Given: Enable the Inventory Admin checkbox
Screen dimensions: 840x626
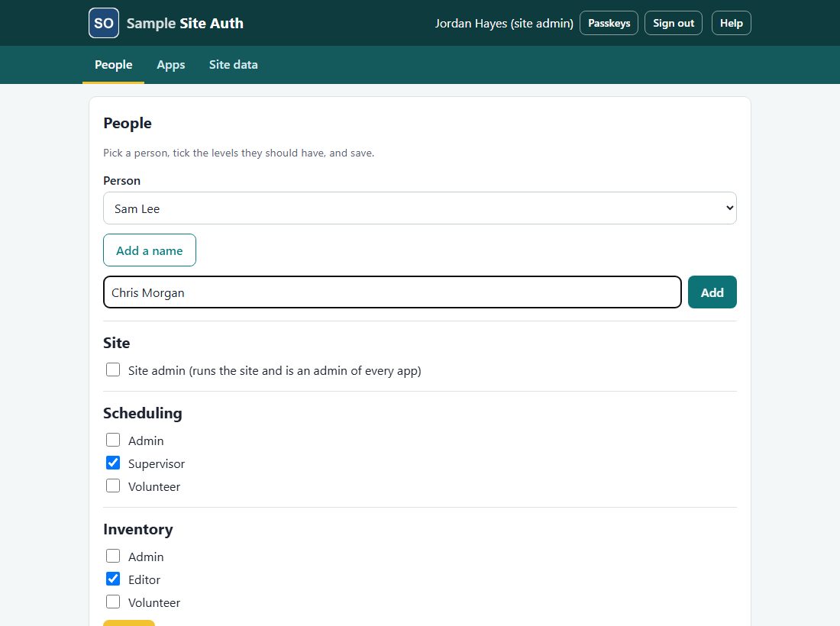Looking at the screenshot, I should tap(113, 556).
